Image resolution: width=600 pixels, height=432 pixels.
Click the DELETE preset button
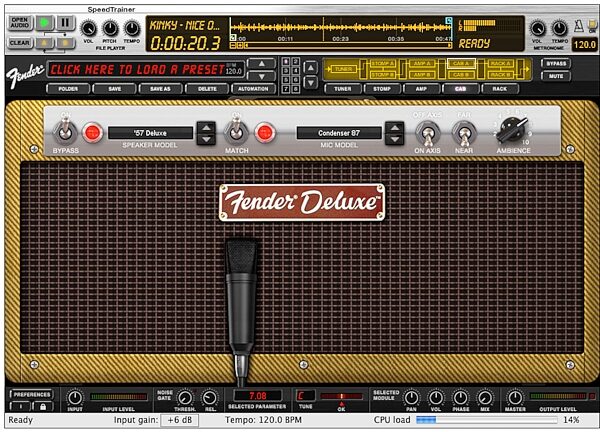pos(207,89)
